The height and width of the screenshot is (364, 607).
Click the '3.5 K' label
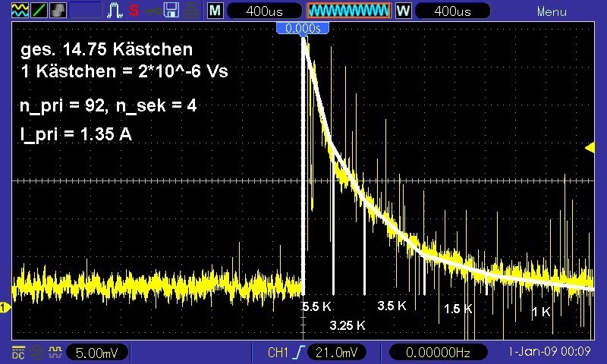tap(392, 306)
